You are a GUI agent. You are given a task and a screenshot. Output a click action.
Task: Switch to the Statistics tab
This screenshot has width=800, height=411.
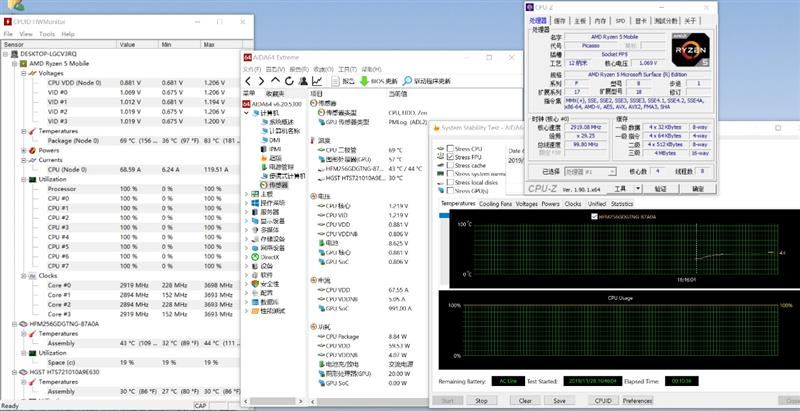622,204
